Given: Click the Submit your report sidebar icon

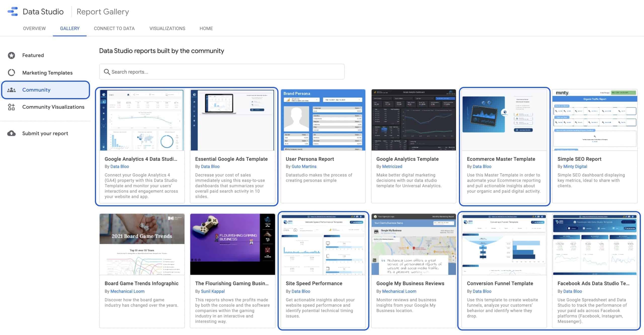Looking at the screenshot, I should tap(12, 133).
